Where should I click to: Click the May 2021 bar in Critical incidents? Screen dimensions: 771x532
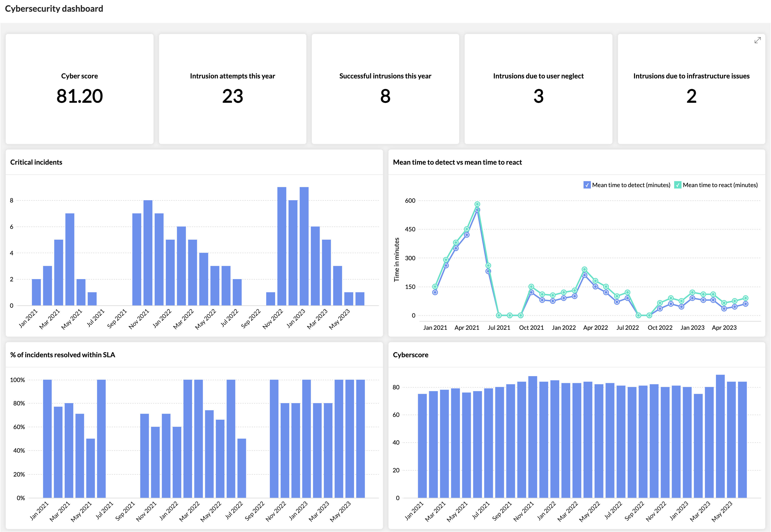pyautogui.click(x=81, y=292)
